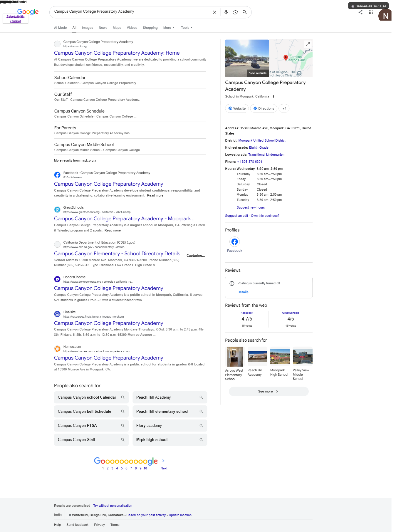Open the Facebook profile icon
396x532 pixels.
pos(234,242)
